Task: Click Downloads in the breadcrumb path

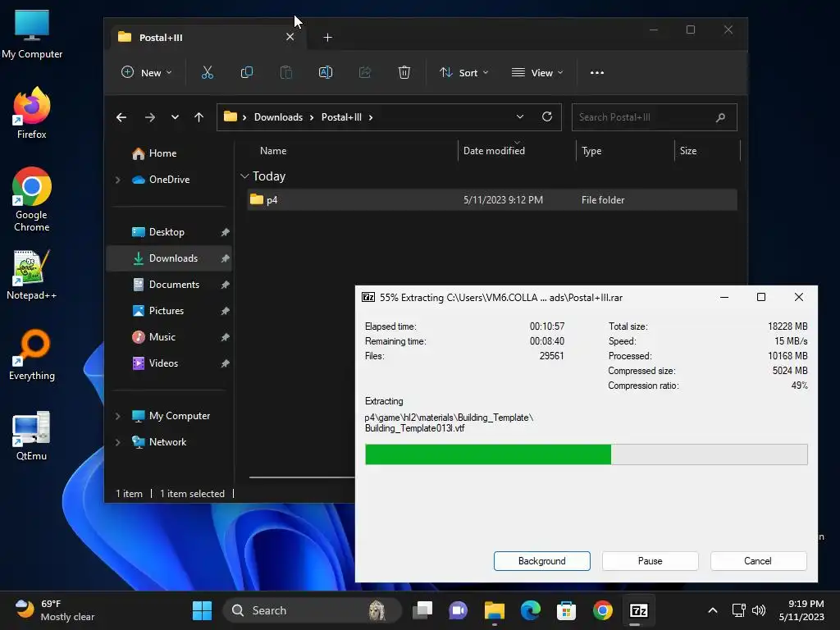Action: [x=278, y=117]
